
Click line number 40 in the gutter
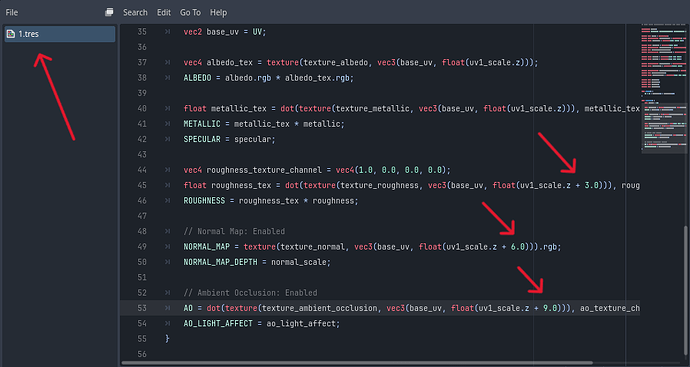pos(142,108)
